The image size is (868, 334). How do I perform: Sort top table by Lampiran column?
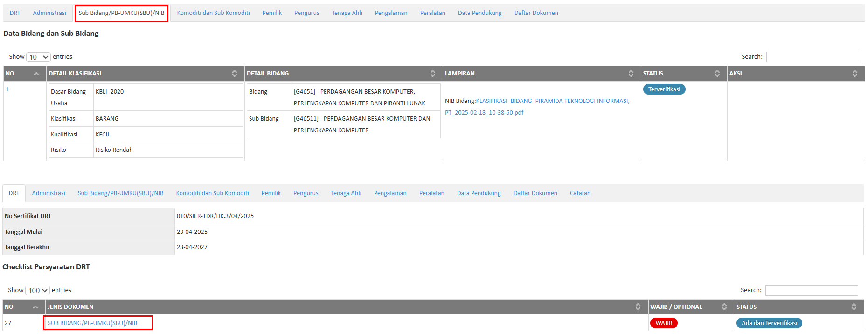541,74
